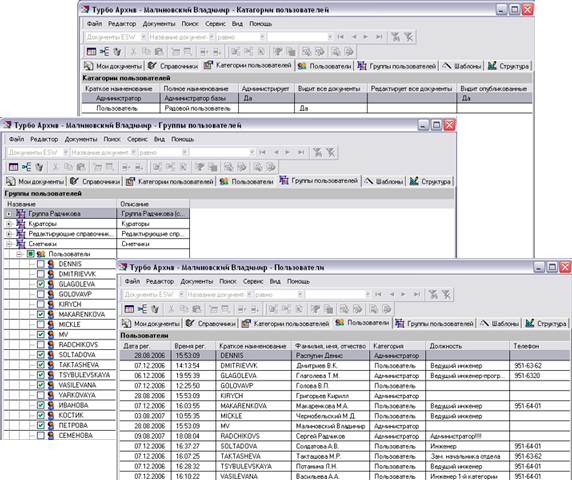Image resolution: width=572 pixels, height=480 pixels.
Task: Click tree view icon in Категории пользователей window toolbar
Action: pos(104,52)
